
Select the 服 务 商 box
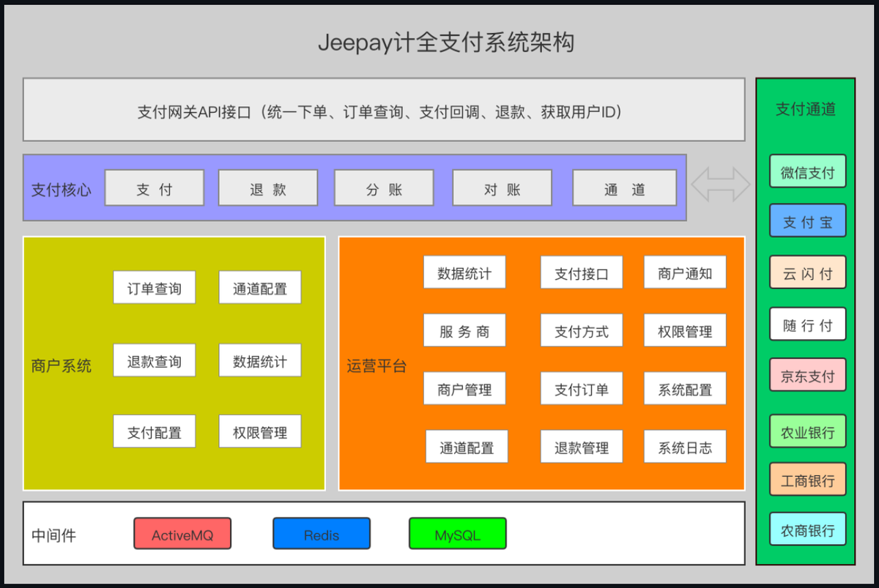pyautogui.click(x=464, y=330)
